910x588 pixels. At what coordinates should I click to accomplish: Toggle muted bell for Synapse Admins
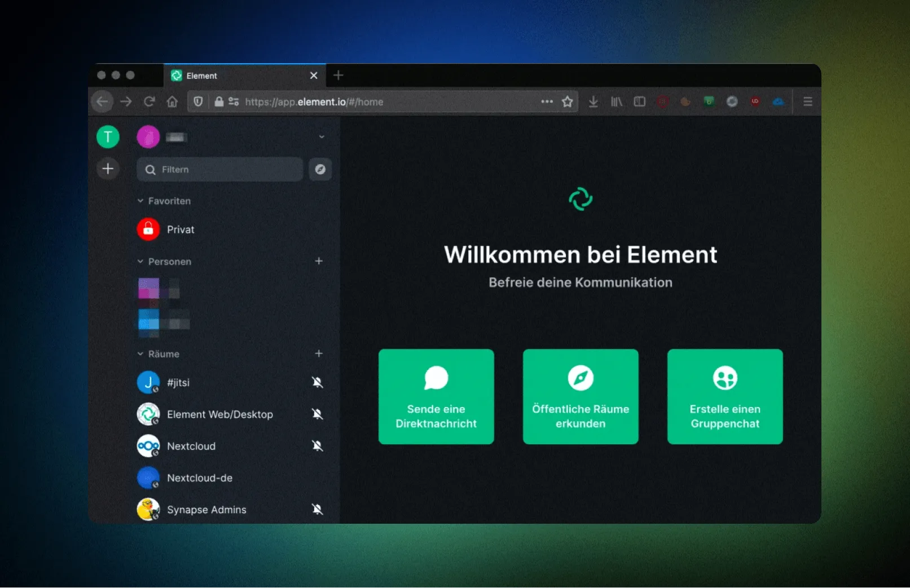click(318, 510)
